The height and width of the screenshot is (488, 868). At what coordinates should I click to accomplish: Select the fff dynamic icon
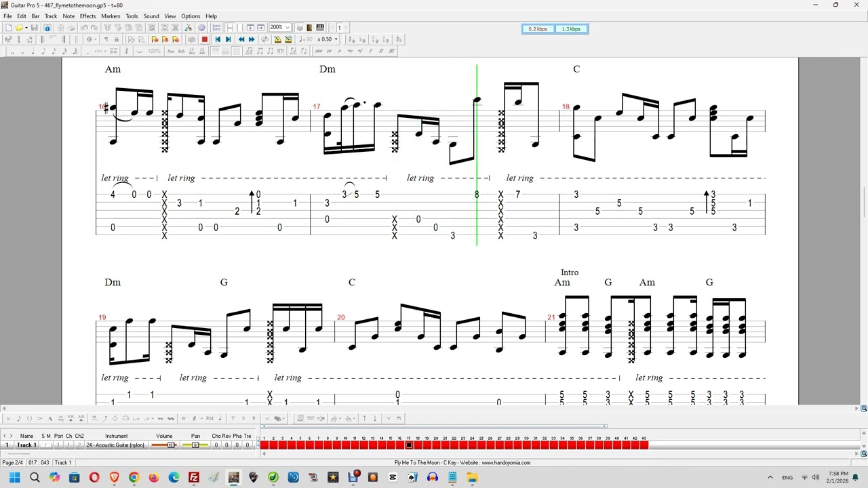(x=392, y=52)
